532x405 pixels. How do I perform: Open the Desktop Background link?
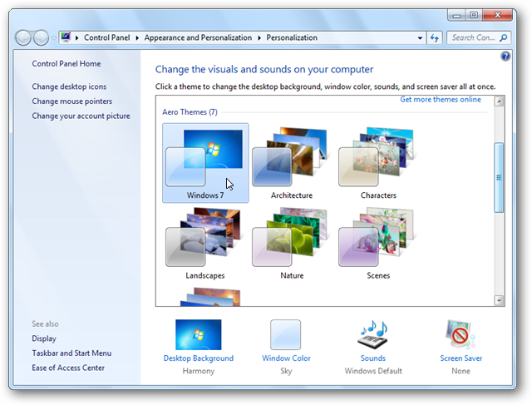199,358
